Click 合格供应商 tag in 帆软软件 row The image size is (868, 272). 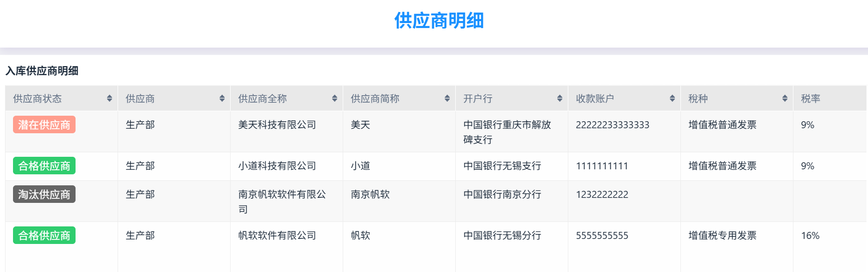[x=44, y=235]
